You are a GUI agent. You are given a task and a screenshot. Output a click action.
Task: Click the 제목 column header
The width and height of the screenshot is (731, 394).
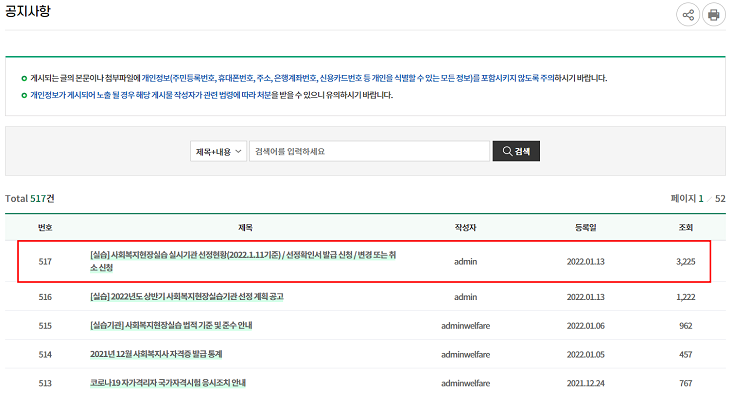tap(245, 228)
